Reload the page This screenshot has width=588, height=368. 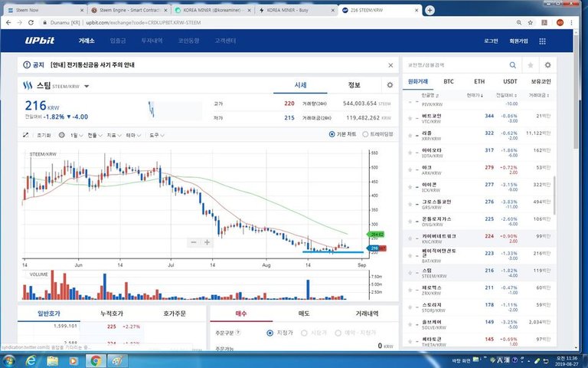[x=31, y=22]
